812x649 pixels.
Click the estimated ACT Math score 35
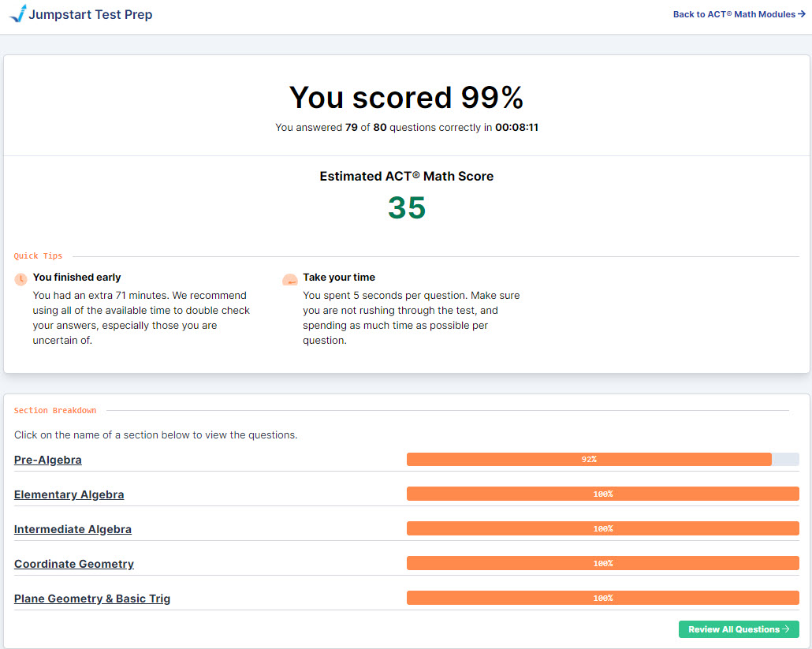click(x=406, y=208)
